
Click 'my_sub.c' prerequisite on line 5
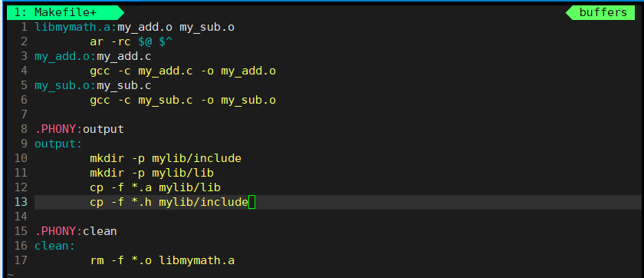tap(124, 86)
